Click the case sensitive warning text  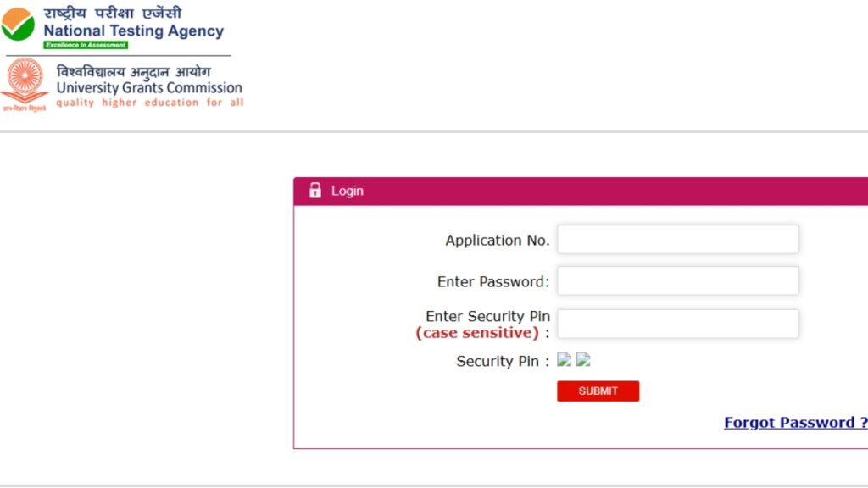[x=479, y=333]
